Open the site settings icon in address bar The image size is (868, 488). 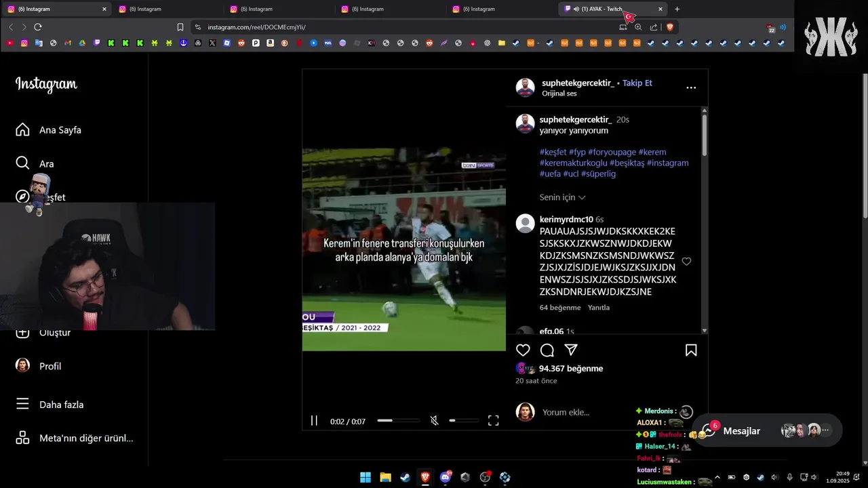click(x=198, y=27)
